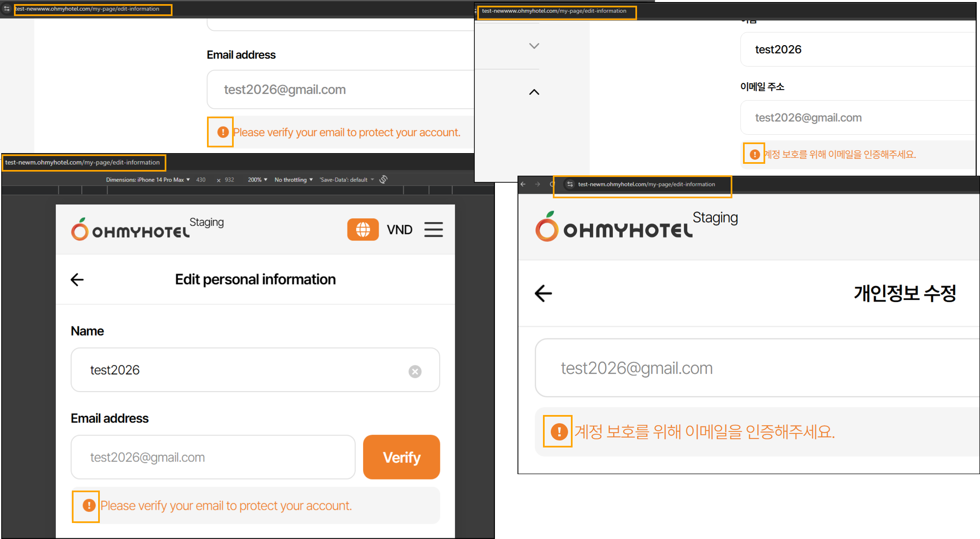This screenshot has height=539, width=980.
Task: Click back arrow beside Edit personal information
Action: point(77,280)
